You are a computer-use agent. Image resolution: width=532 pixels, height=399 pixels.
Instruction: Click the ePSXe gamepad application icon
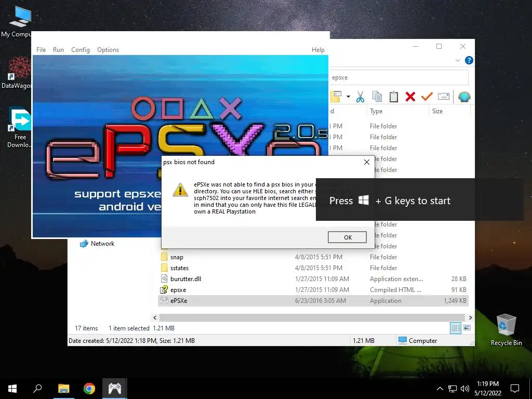point(164,300)
